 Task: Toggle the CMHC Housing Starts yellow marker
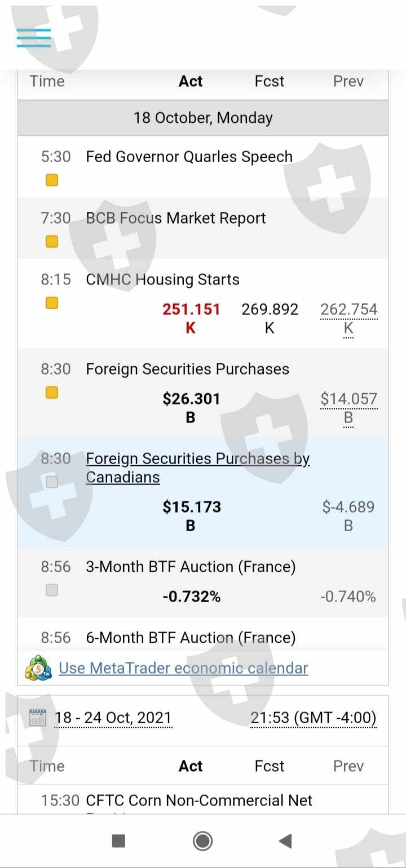click(x=52, y=303)
